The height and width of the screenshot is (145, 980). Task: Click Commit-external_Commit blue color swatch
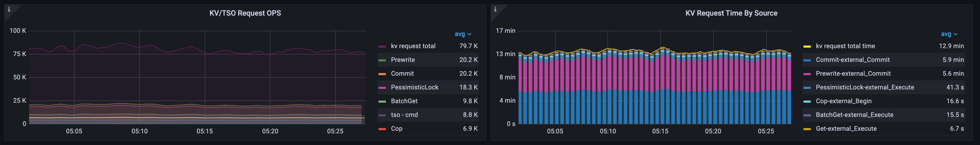807,60
